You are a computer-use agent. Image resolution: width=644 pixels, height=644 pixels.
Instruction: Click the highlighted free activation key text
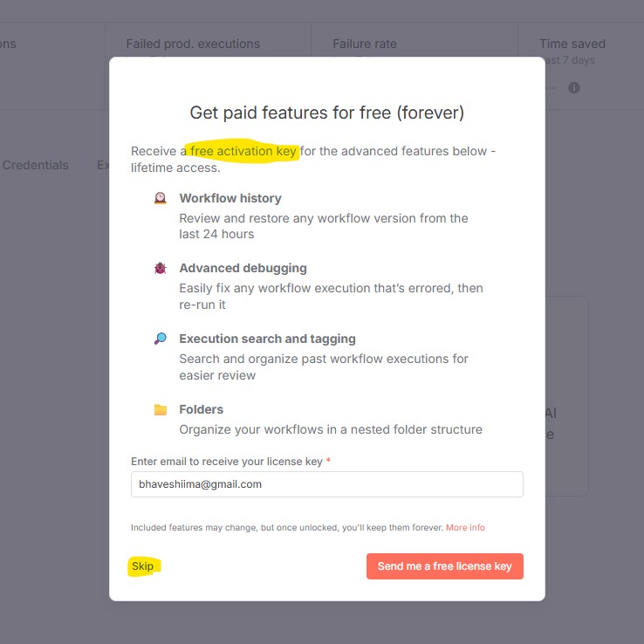click(x=243, y=151)
